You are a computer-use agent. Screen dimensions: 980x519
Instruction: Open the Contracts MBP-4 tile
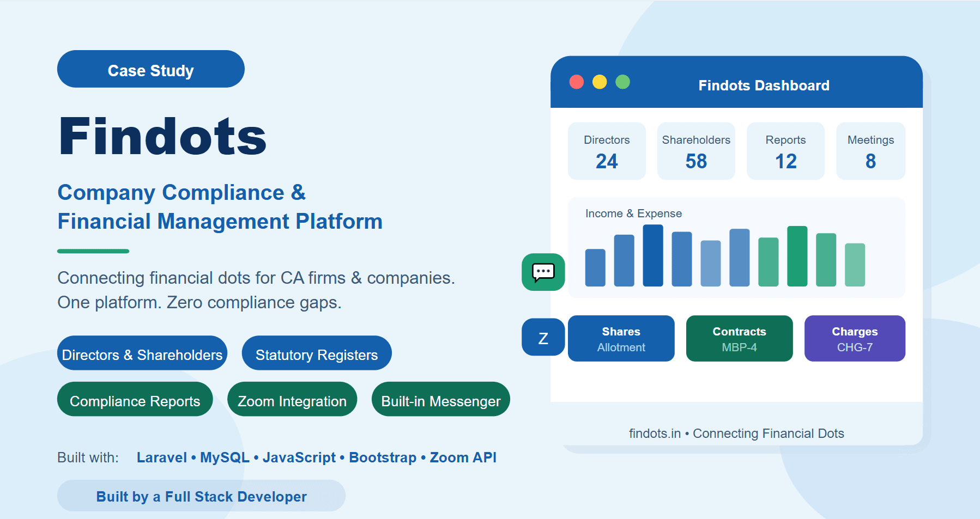[740, 338]
